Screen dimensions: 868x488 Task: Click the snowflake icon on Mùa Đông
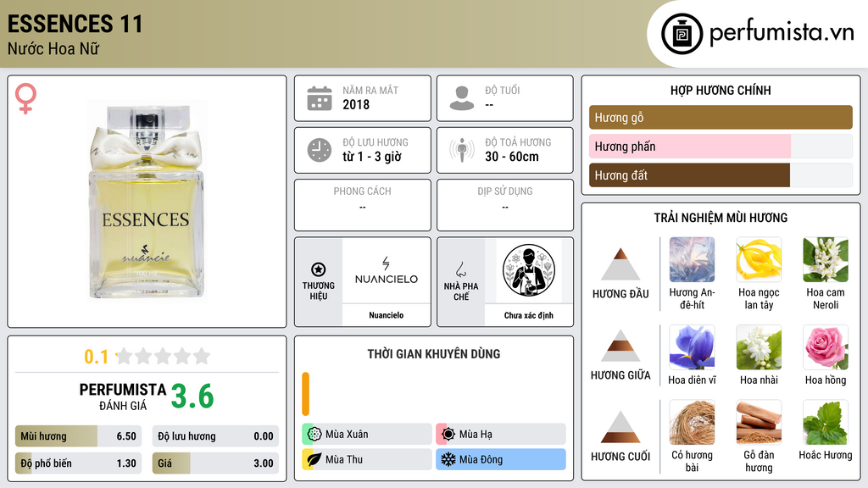point(448,459)
